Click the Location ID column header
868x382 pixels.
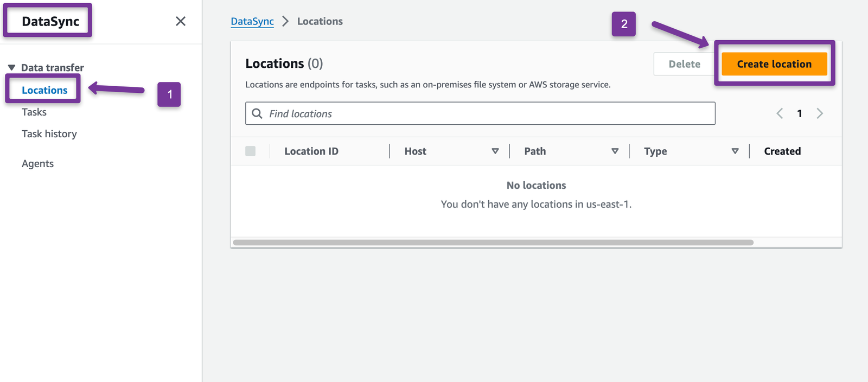(x=311, y=151)
